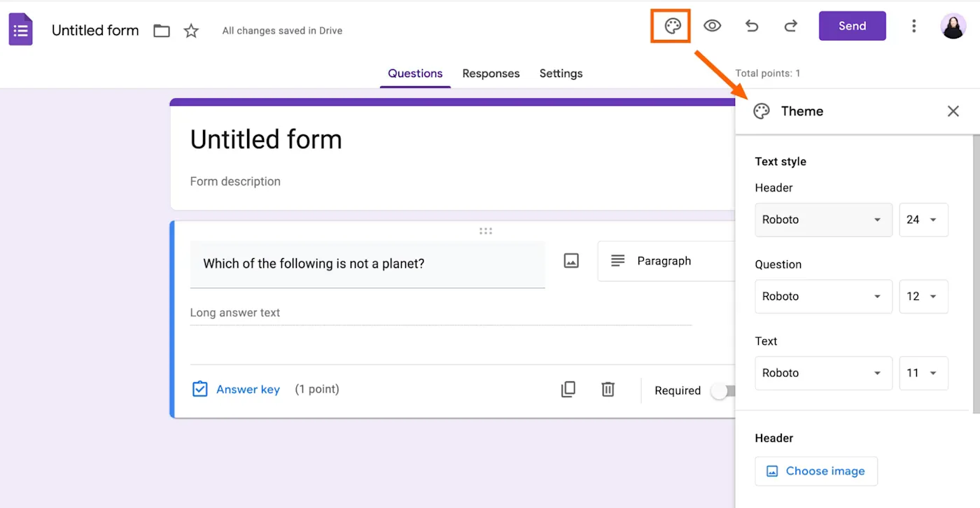
Task: Open the Paragraph question type dropdown
Action: pyautogui.click(x=666, y=261)
